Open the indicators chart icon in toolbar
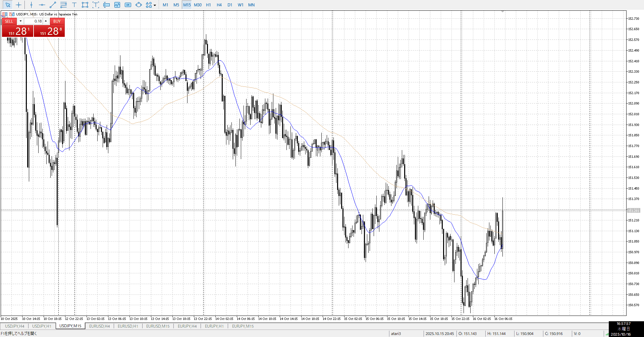 pyautogui.click(x=117, y=5)
